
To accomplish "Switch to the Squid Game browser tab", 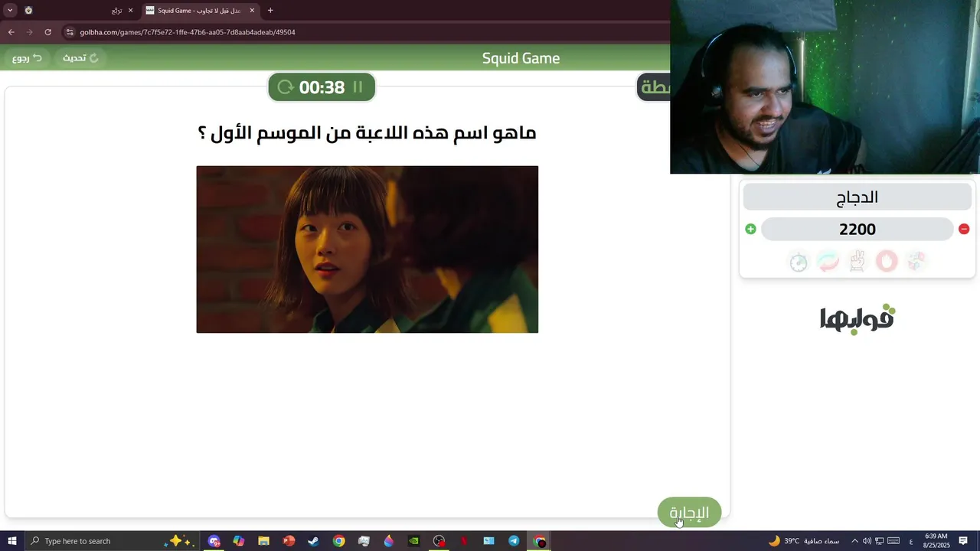I will [x=199, y=11].
